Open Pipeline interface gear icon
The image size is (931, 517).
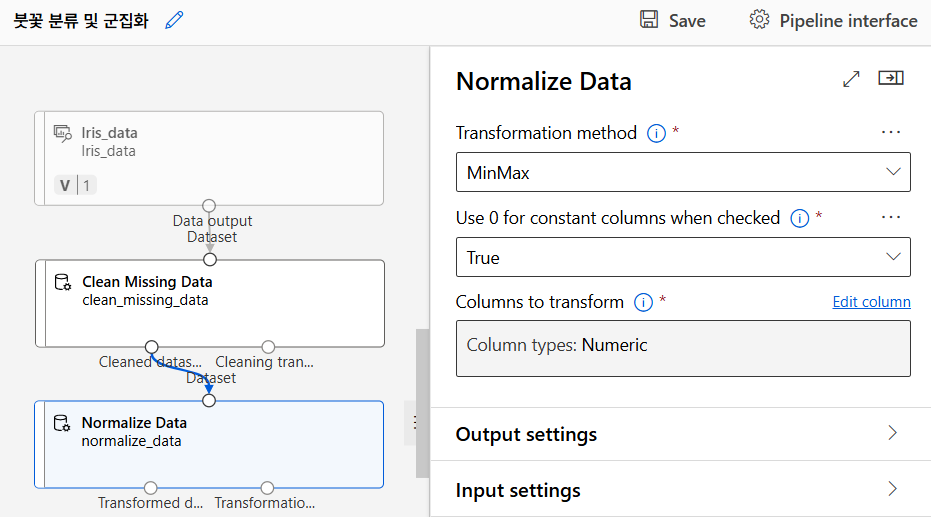pyautogui.click(x=759, y=20)
